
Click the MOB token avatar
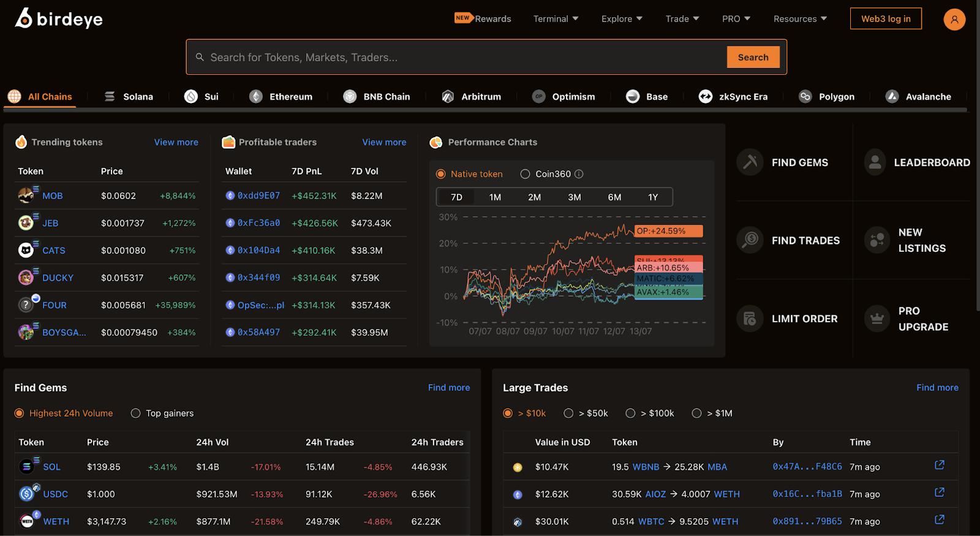(x=26, y=195)
